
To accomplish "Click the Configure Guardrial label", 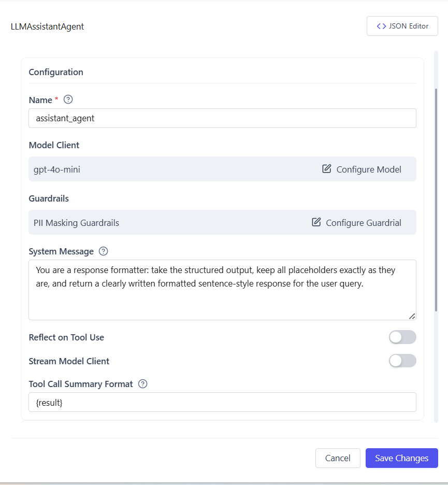I will (364, 223).
